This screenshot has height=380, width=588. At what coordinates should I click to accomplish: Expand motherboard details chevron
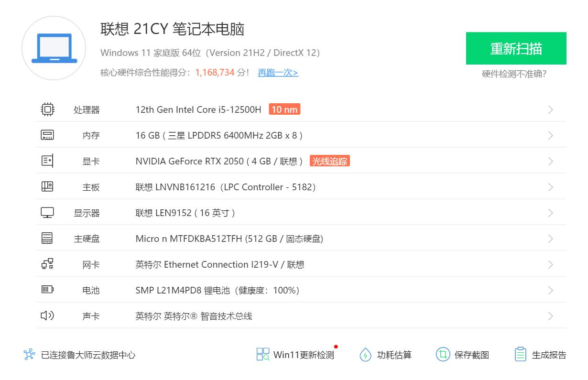click(x=550, y=187)
